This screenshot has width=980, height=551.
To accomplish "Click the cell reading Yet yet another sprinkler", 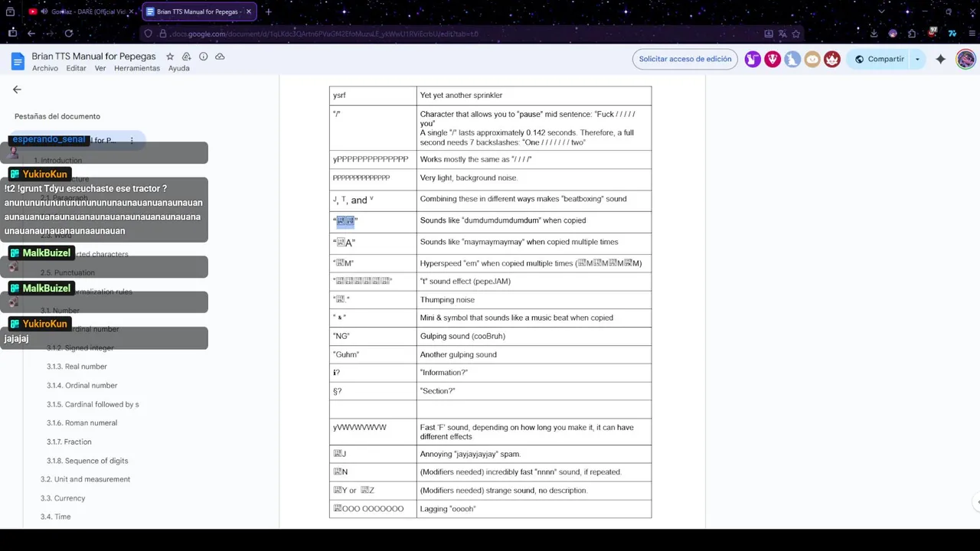I will [534, 96].
